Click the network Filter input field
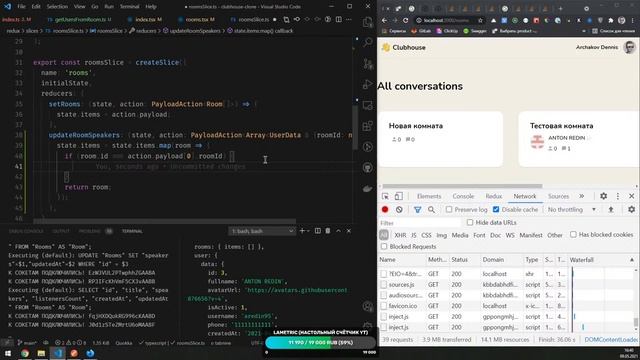 point(420,223)
